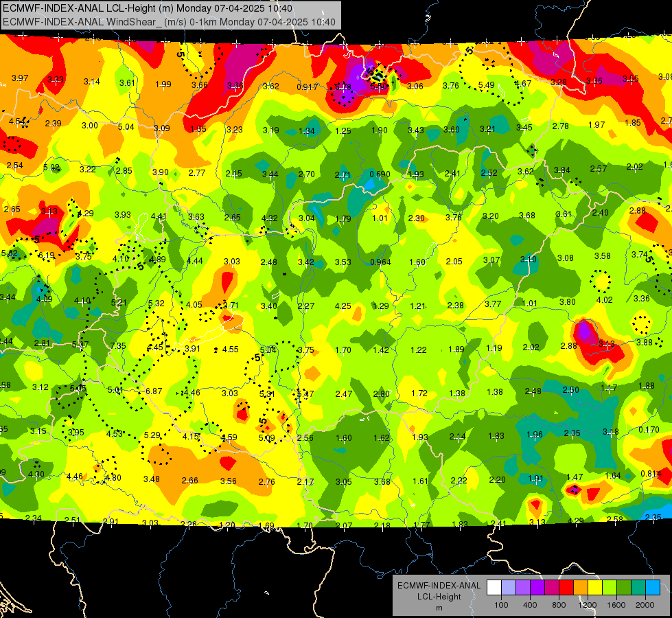Click the wind shear value 4.25
The height and width of the screenshot is (618, 672).
coord(343,306)
